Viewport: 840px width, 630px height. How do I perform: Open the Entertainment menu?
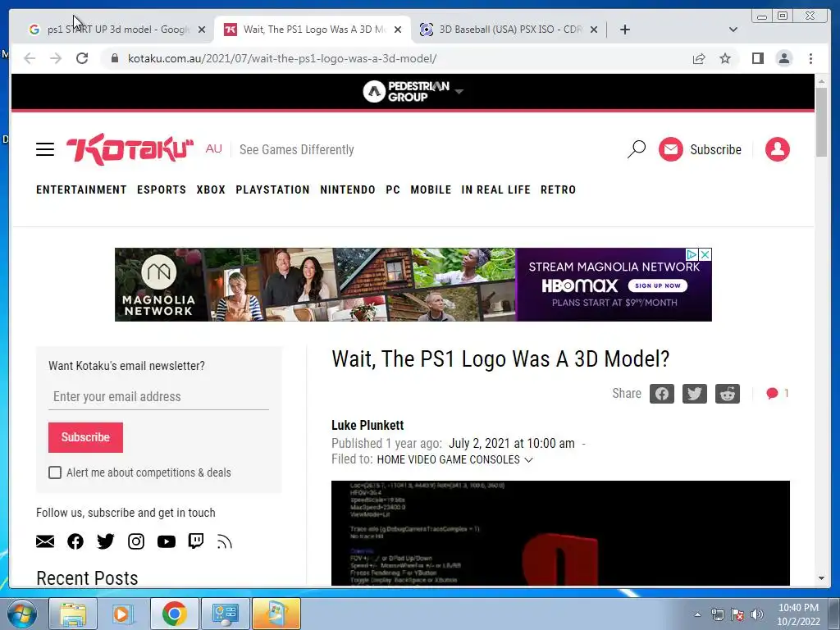point(81,189)
